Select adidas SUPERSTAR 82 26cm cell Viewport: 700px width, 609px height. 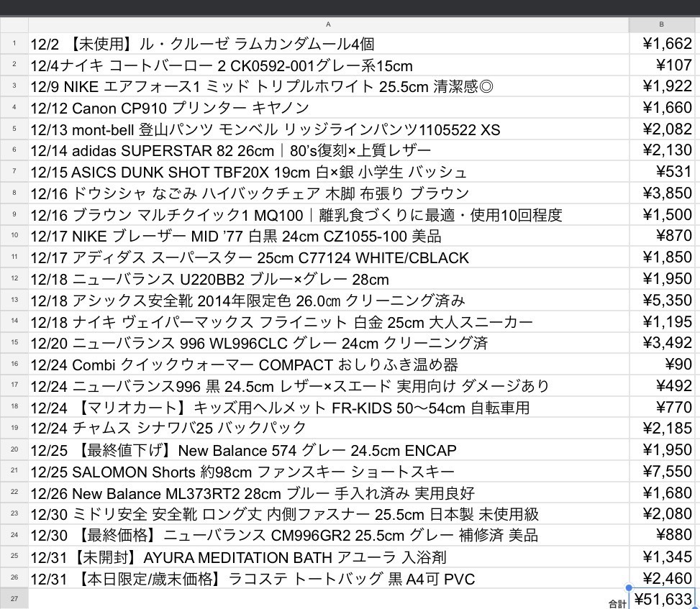(x=329, y=150)
